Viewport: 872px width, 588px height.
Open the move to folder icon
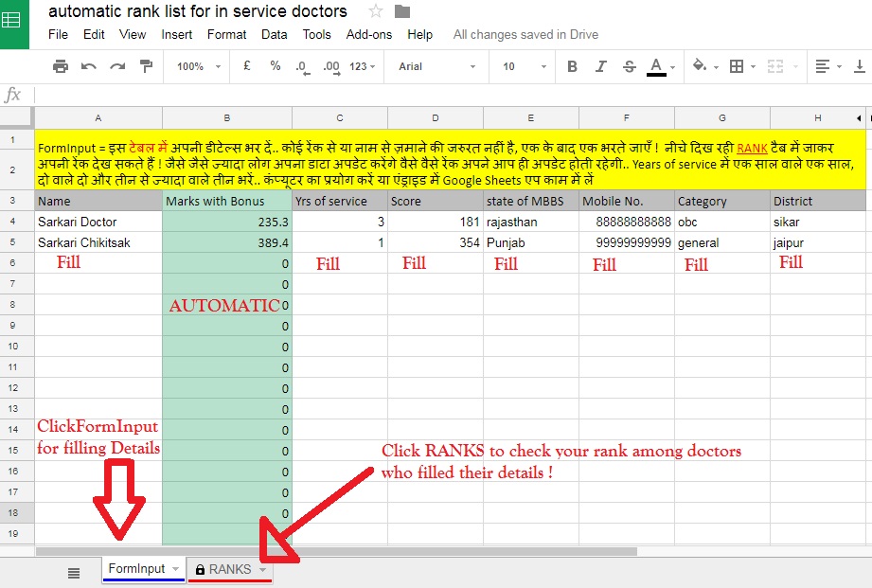402,11
